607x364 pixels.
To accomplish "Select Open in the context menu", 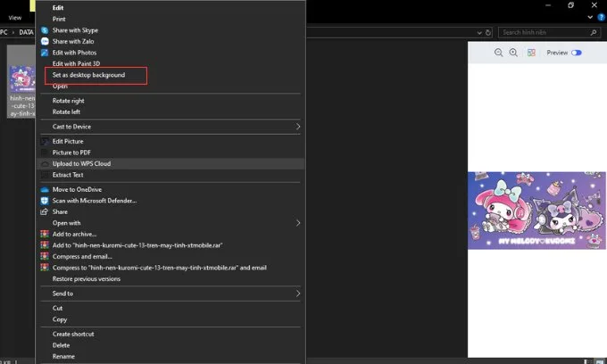I will [x=60, y=87].
